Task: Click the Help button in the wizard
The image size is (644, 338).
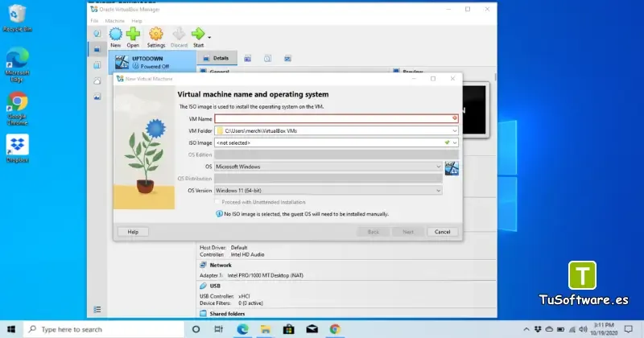Action: (133, 232)
